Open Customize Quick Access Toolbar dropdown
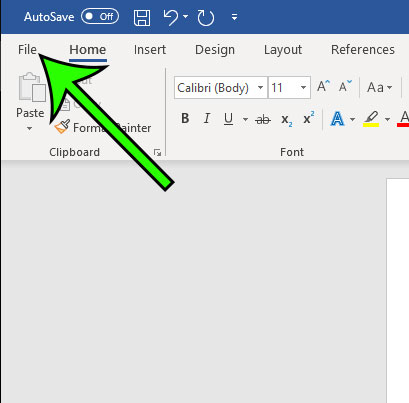The image size is (409, 403). click(235, 17)
